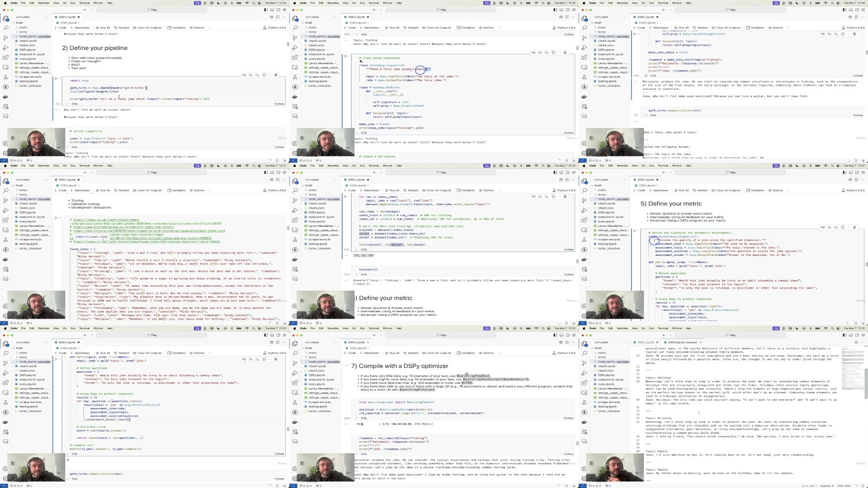Open the Selection menu in the 14:51 window
The image size is (868, 488).
coord(43,166)
